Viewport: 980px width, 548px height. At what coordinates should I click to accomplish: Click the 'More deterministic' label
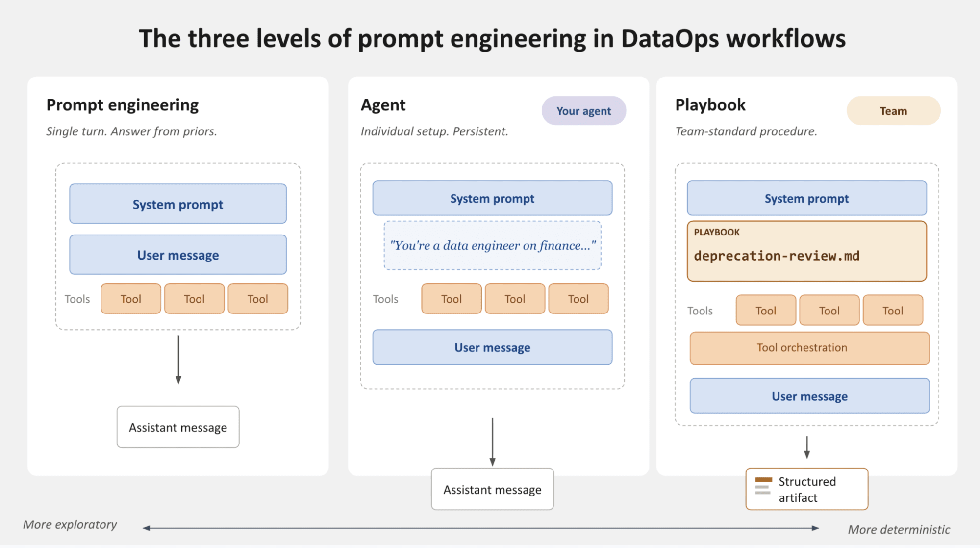899,529
